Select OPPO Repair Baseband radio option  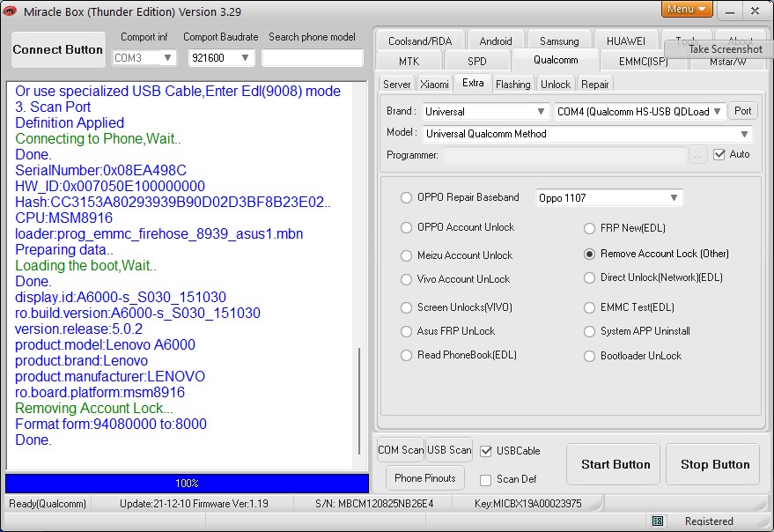click(406, 197)
